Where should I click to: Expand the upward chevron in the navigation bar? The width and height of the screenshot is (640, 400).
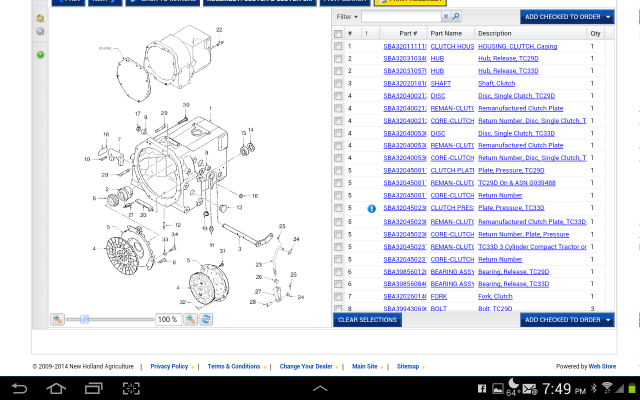coord(320,388)
